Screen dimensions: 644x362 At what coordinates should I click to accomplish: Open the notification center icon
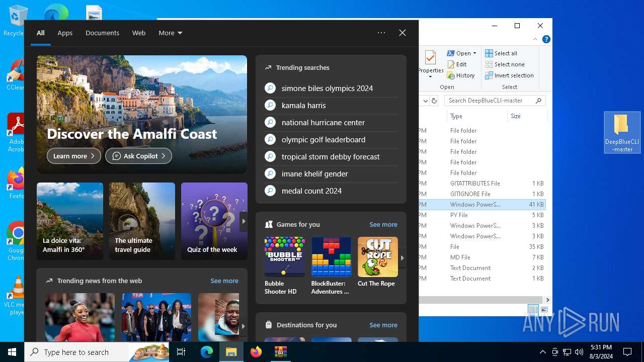click(627, 352)
